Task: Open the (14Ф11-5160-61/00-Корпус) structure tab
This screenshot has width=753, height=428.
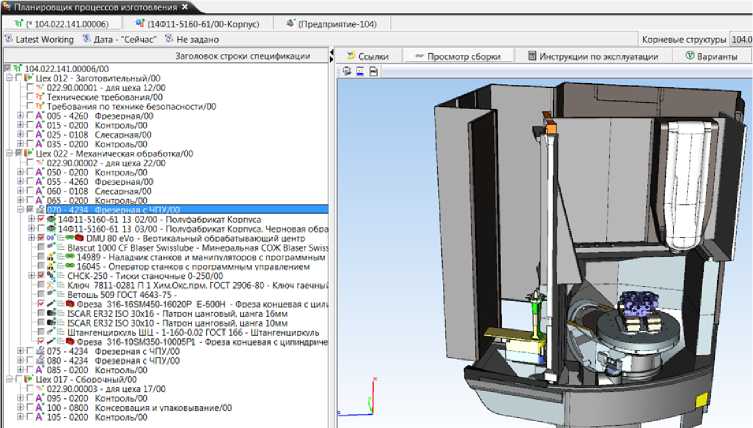Action: click(x=192, y=22)
